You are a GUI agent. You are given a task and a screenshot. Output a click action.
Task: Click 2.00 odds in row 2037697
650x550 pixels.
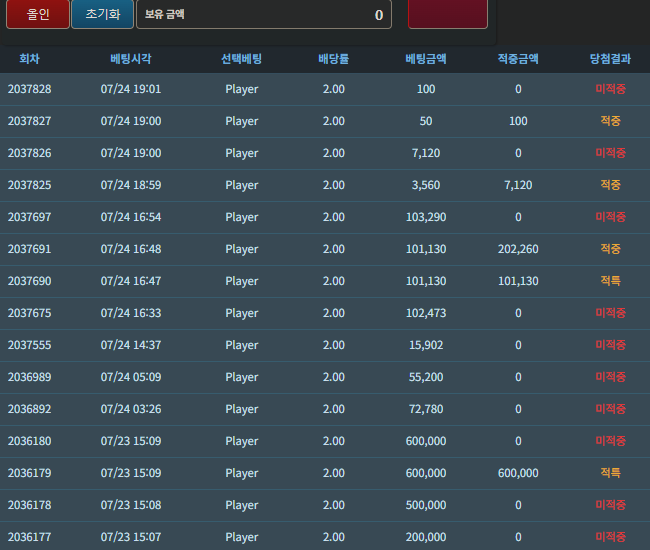coord(334,217)
